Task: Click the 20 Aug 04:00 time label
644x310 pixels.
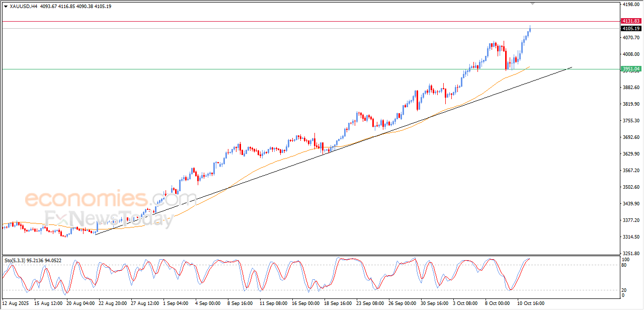Action: click(80, 303)
